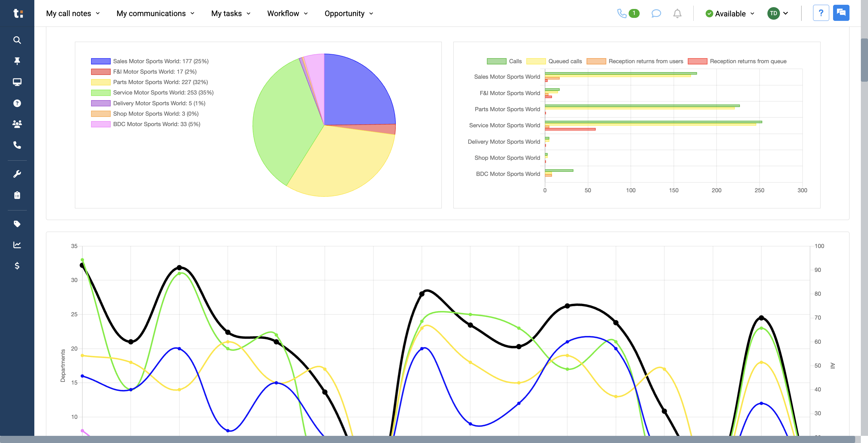The height and width of the screenshot is (443, 868).
Task: Click the blue swatch next to Sales Motor Sports World
Action: point(100,61)
